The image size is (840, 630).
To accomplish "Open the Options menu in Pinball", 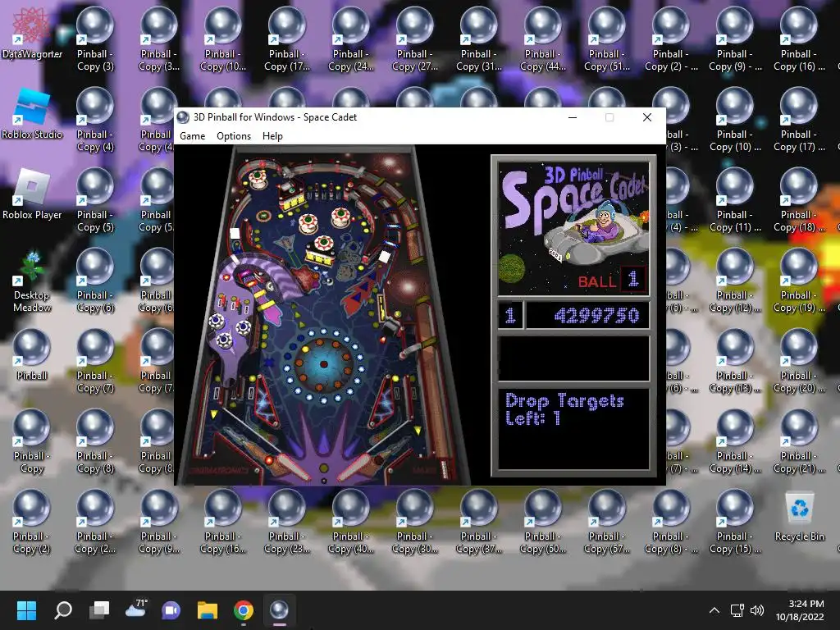I will click(234, 136).
